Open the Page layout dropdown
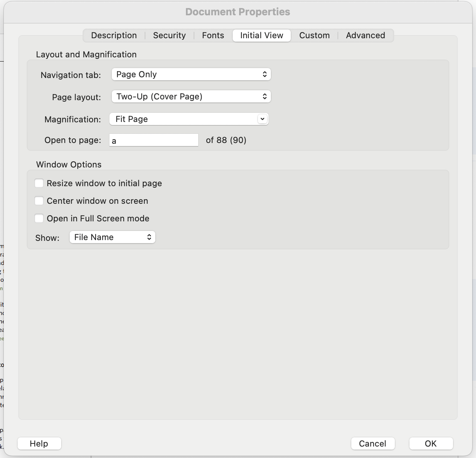476x458 pixels. point(191,96)
